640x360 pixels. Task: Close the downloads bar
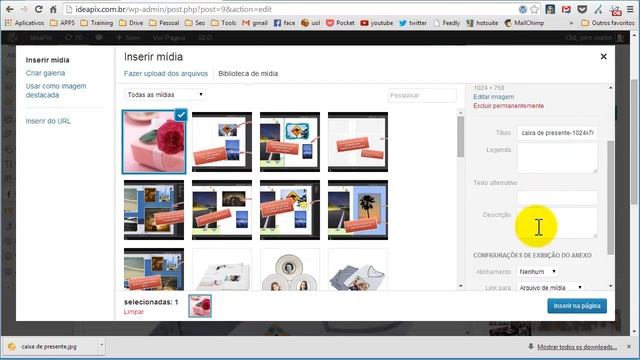tap(629, 347)
